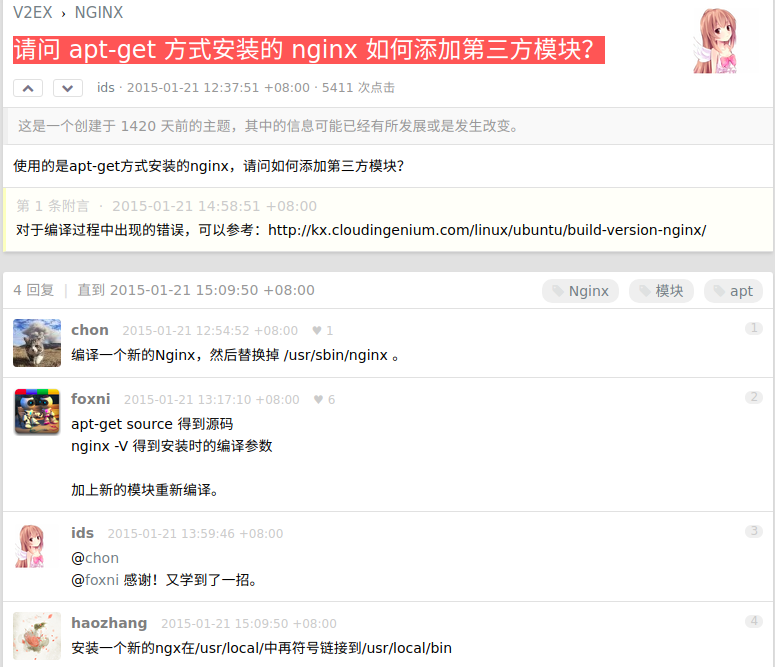Image resolution: width=775 pixels, height=667 pixels.
Task: Select the 1420 天前 notice text
Action: [269, 126]
